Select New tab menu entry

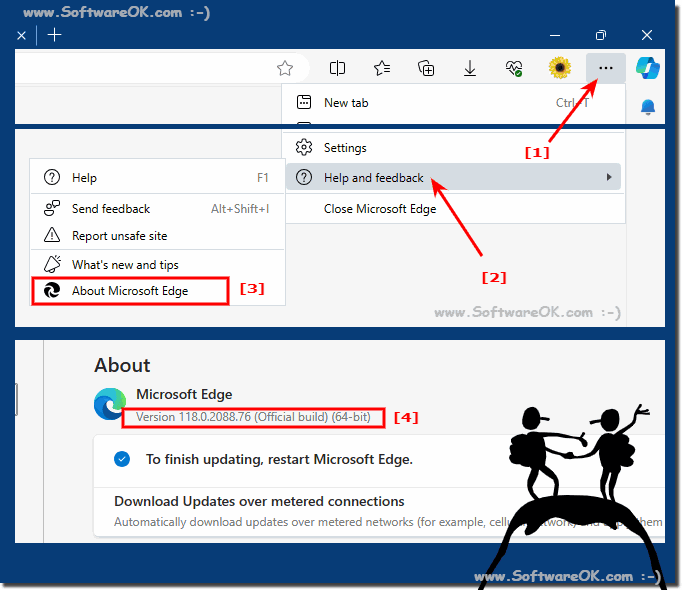point(453,103)
